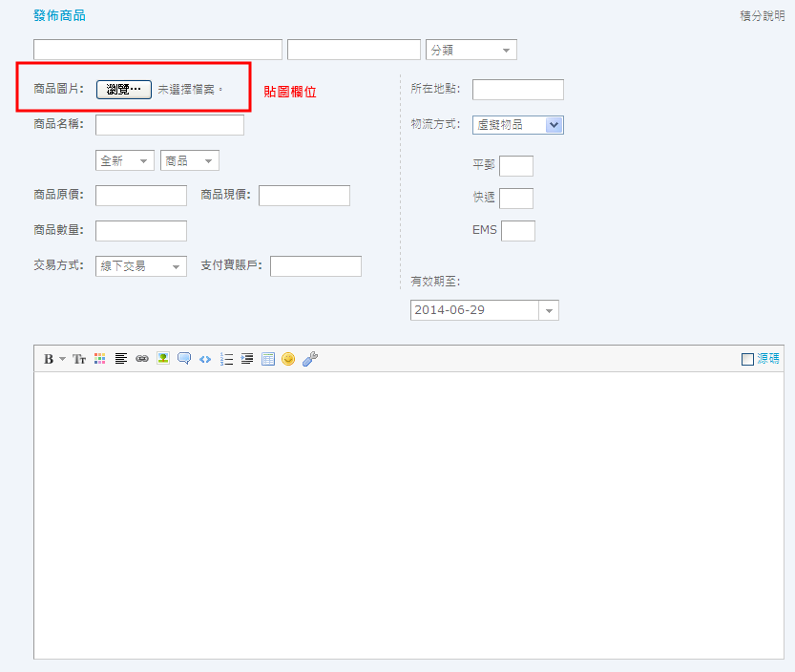
Task: Click the 有效期至 label
Action: [435, 282]
